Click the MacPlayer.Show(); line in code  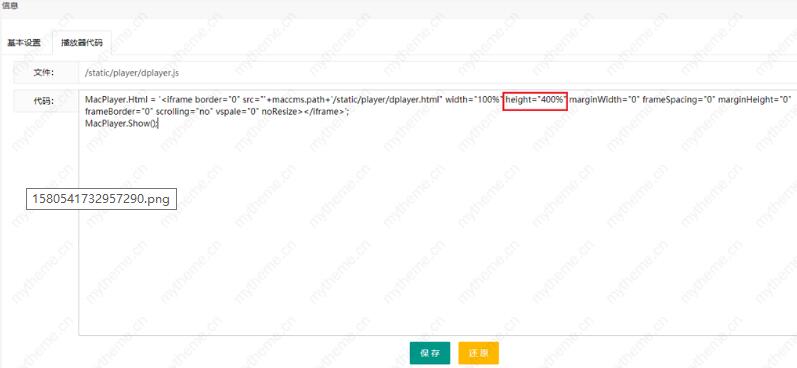122,123
